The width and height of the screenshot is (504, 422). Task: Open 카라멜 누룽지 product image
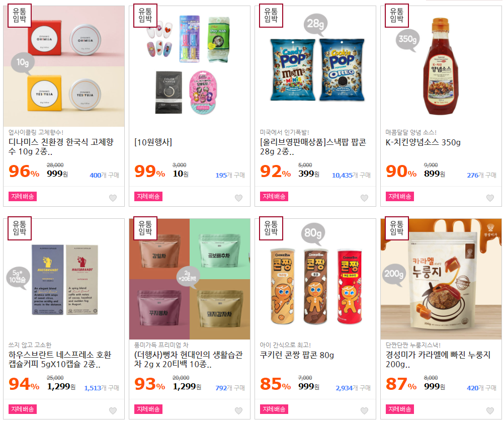pos(441,279)
